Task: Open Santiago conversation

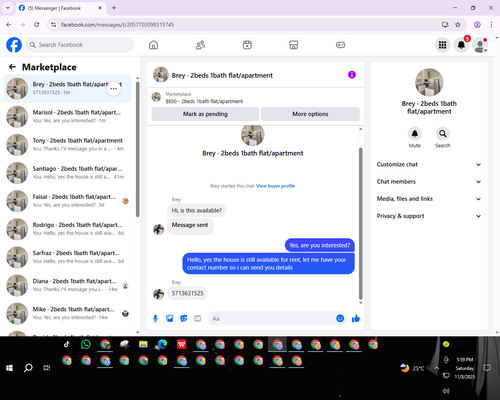Action: click(x=67, y=173)
